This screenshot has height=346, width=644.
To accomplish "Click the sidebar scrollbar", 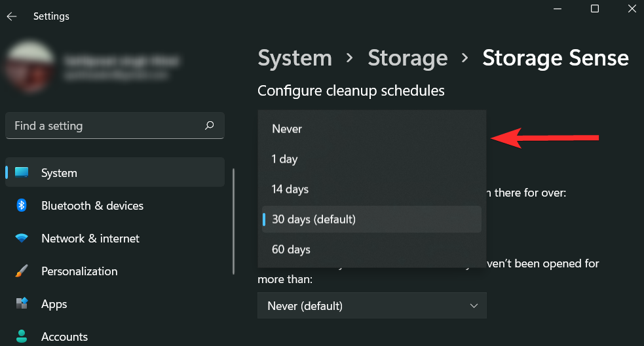I will pyautogui.click(x=234, y=223).
